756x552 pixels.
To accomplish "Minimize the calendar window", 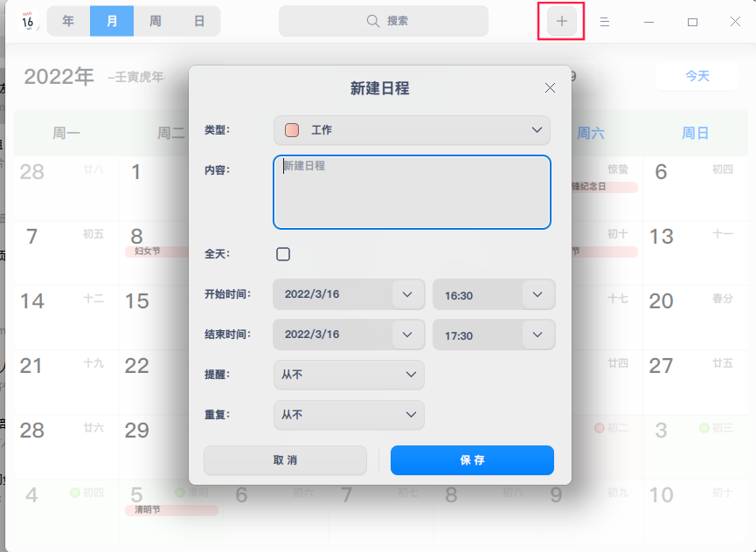I will (649, 22).
